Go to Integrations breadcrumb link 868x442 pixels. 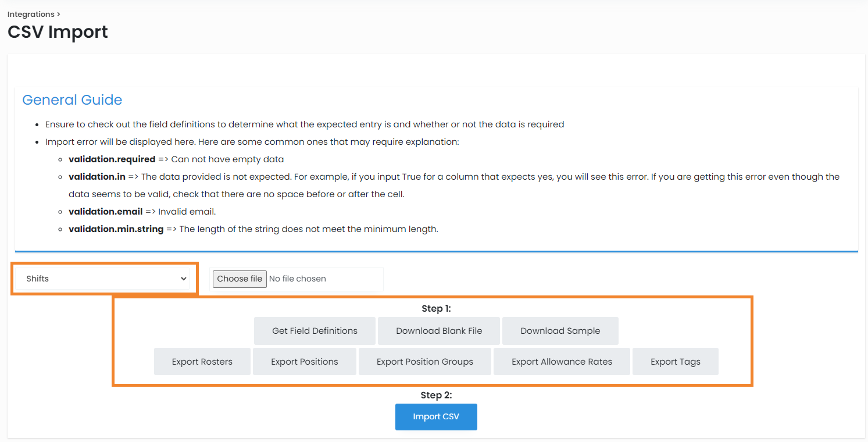(31, 14)
